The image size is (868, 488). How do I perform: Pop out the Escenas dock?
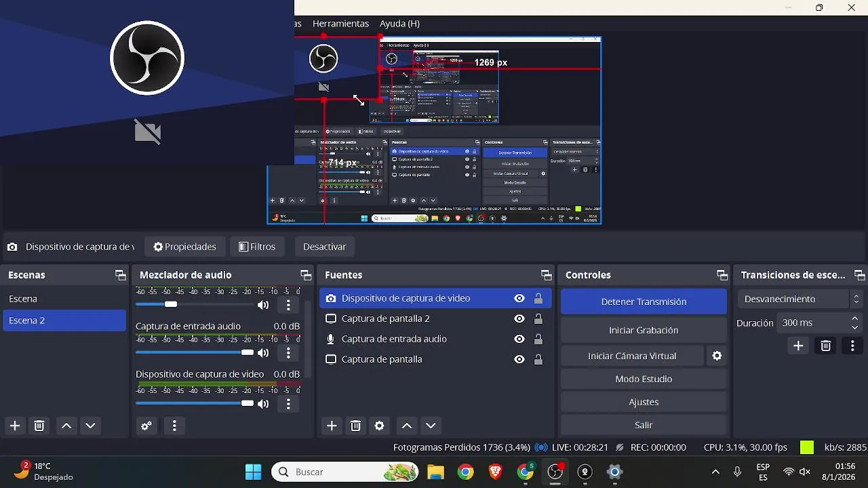[x=121, y=275]
